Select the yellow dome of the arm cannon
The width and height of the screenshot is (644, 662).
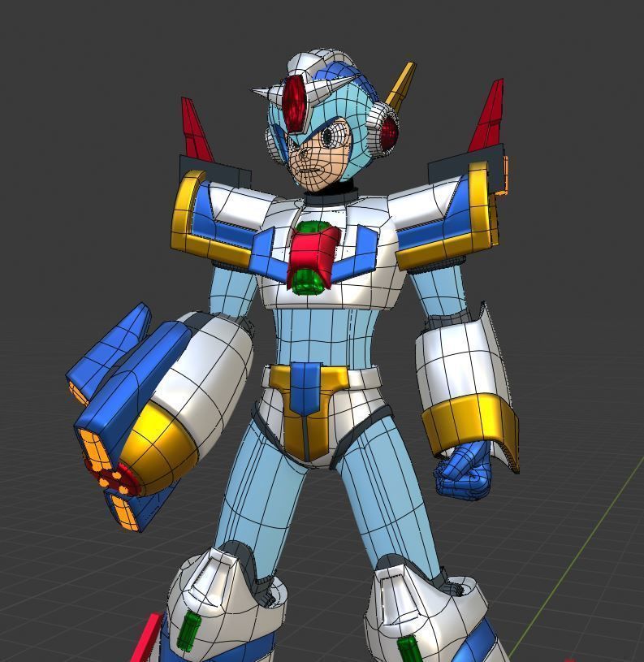159,447
